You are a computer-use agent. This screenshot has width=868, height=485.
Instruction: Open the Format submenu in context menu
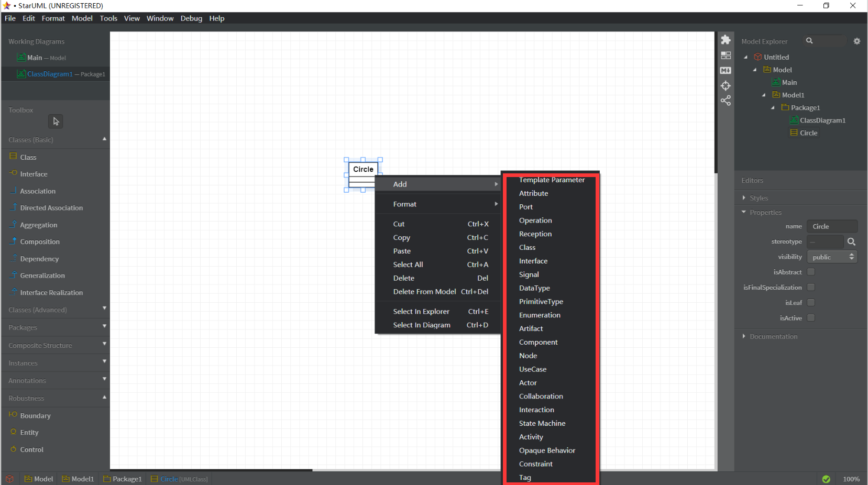438,204
